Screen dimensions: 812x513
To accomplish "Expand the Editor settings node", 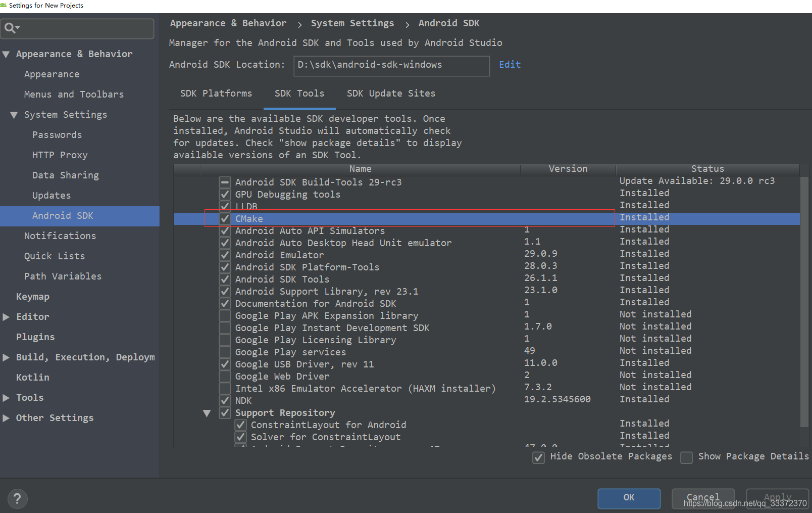I will (6, 317).
